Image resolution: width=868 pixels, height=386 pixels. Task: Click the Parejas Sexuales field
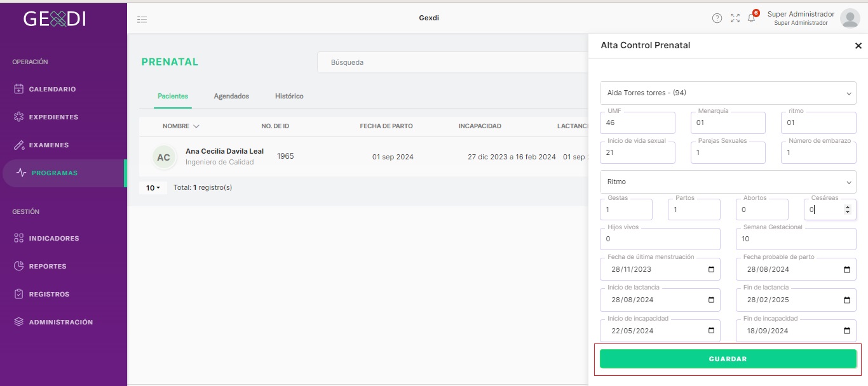tap(728, 152)
